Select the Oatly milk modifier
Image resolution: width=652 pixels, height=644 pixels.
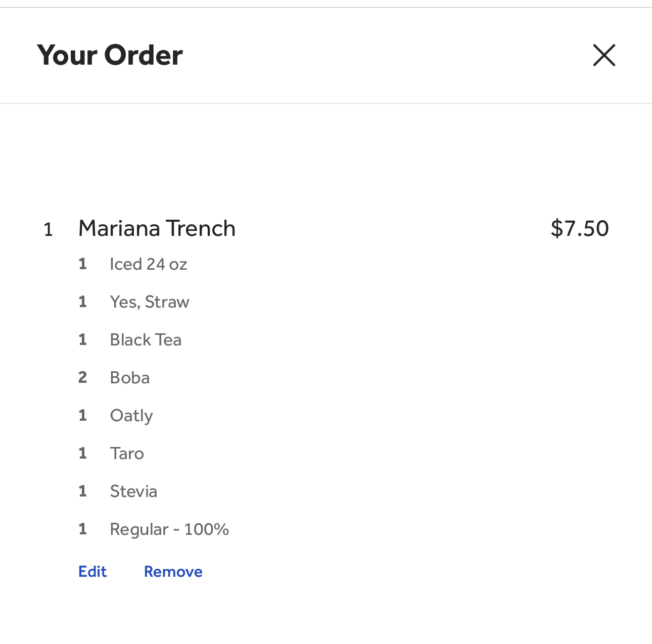[x=131, y=416]
